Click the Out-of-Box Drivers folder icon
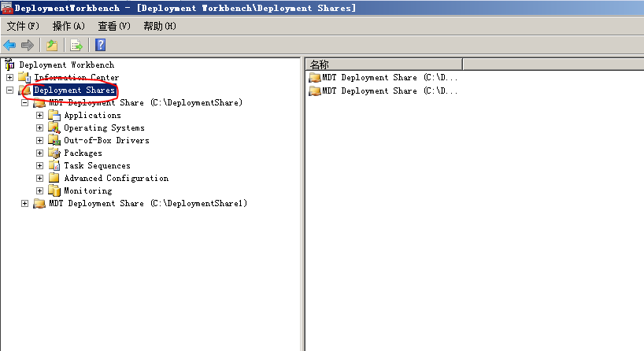Image resolution: width=644 pixels, height=351 pixels. (x=54, y=140)
